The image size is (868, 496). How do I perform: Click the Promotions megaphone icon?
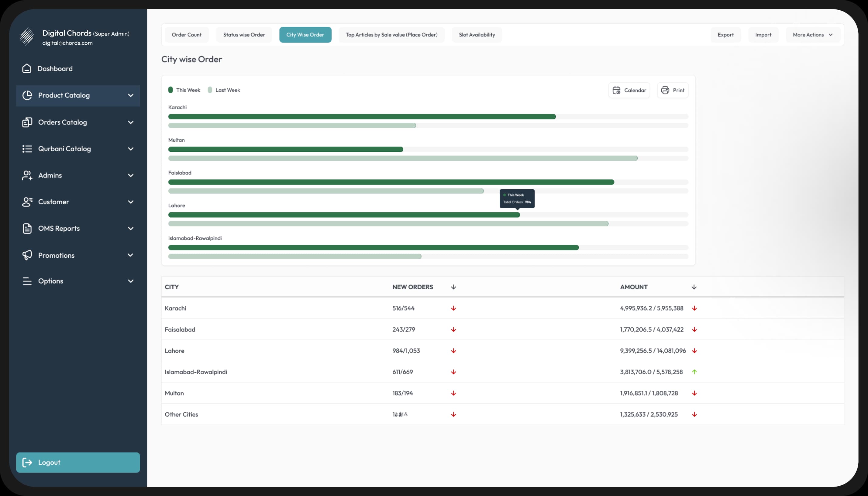click(x=27, y=255)
